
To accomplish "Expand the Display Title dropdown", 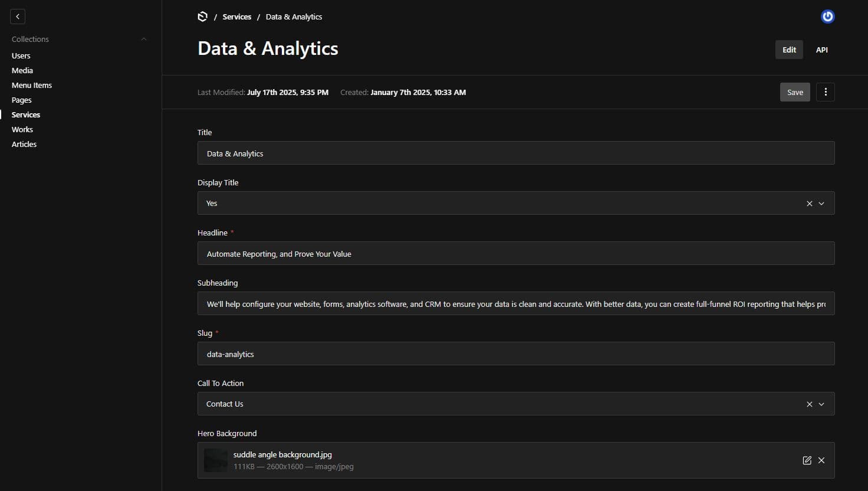I will coord(821,204).
